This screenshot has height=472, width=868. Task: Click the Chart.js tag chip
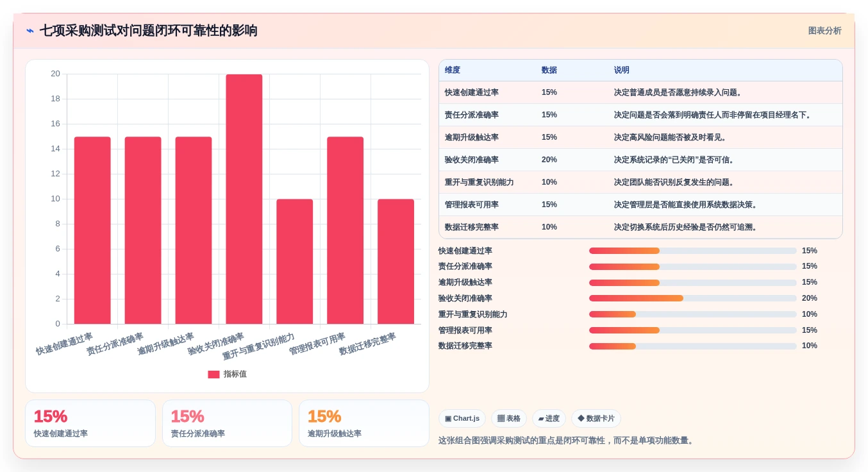pos(462,419)
